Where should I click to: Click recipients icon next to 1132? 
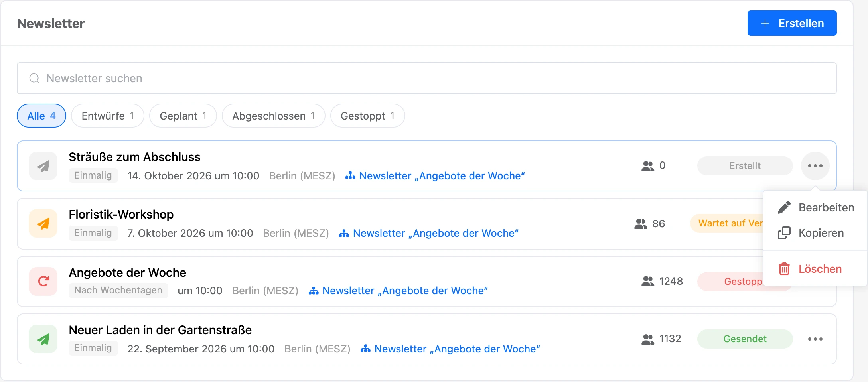[x=648, y=339]
